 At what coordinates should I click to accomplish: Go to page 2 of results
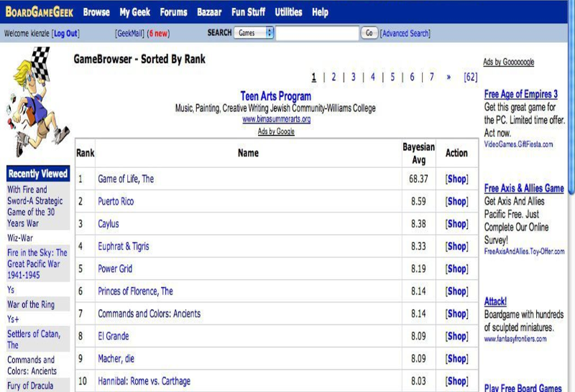[333, 77]
